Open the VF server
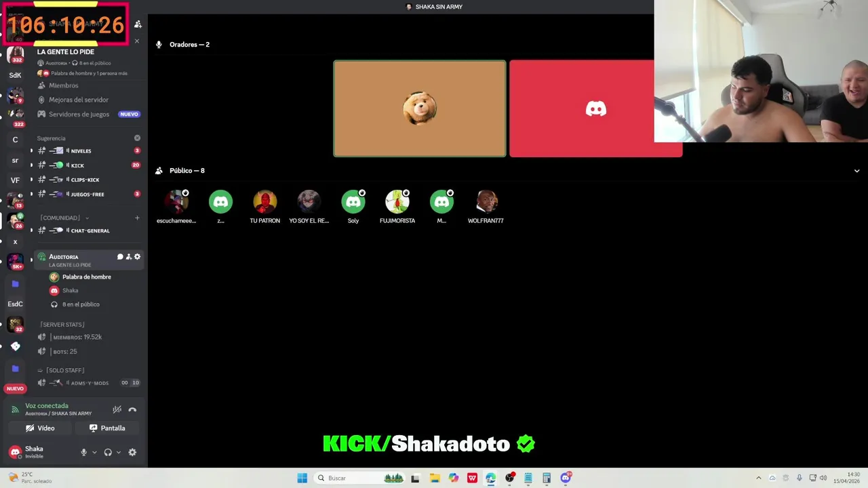868x488 pixels. (x=15, y=180)
